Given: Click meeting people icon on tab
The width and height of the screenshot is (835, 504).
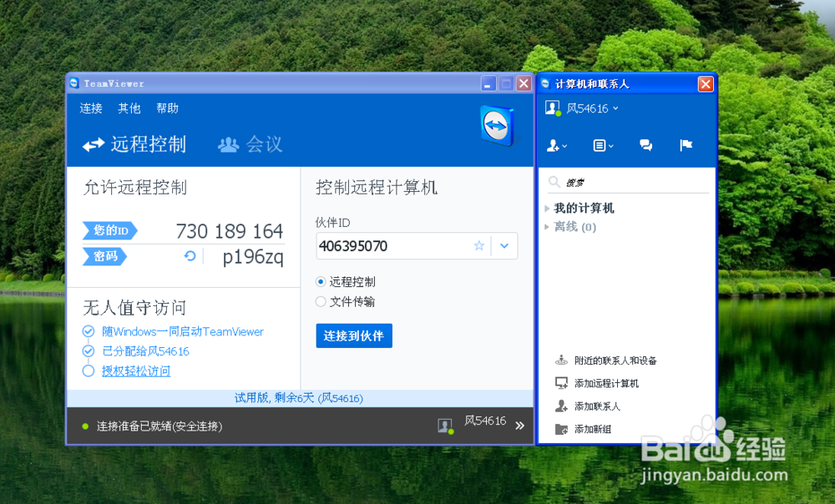Looking at the screenshot, I should point(229,144).
